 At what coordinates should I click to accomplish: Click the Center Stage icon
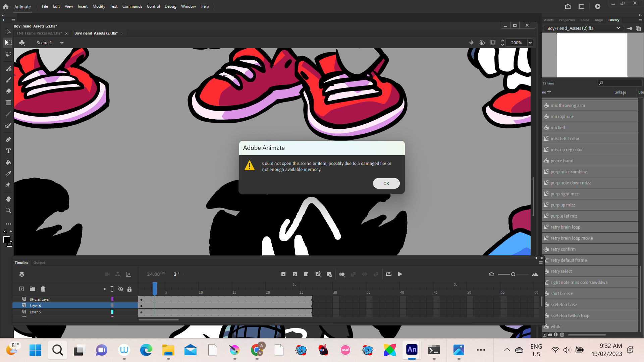pyautogui.click(x=471, y=43)
